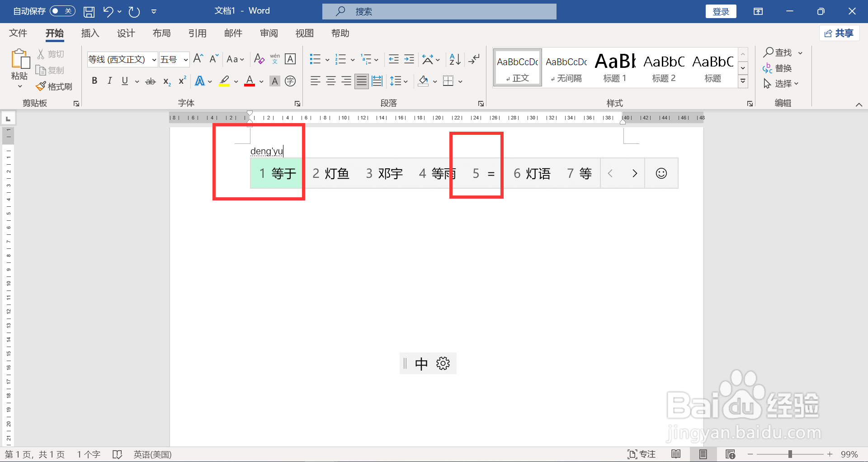The width and height of the screenshot is (868, 462).
Task: Apply yellow text highlight color
Action: 224,81
